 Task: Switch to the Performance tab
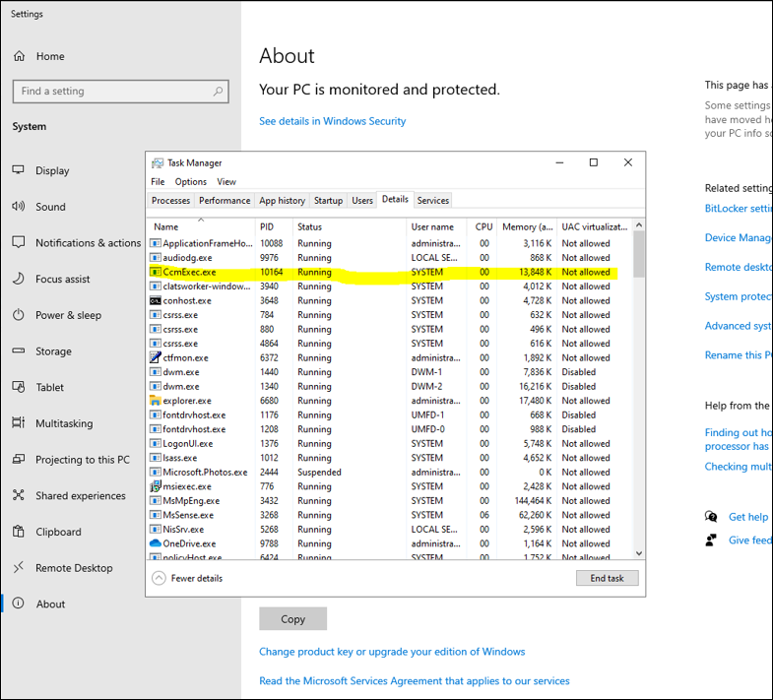225,200
